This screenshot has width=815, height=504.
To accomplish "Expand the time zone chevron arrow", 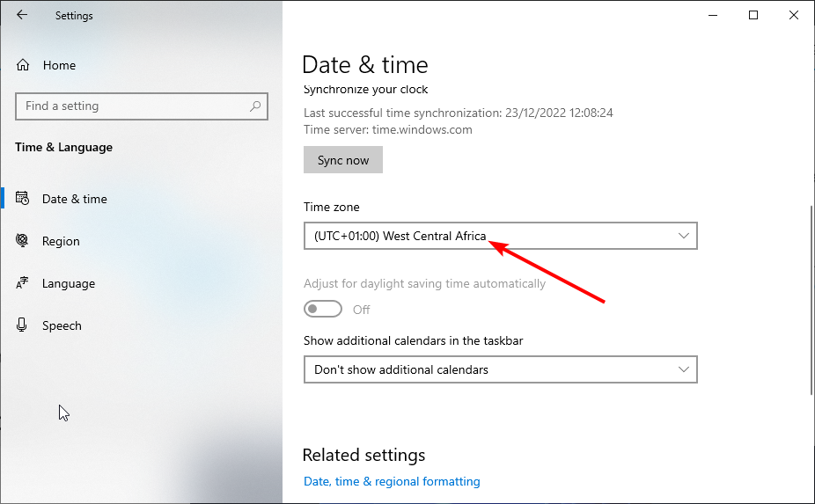I will pyautogui.click(x=684, y=236).
